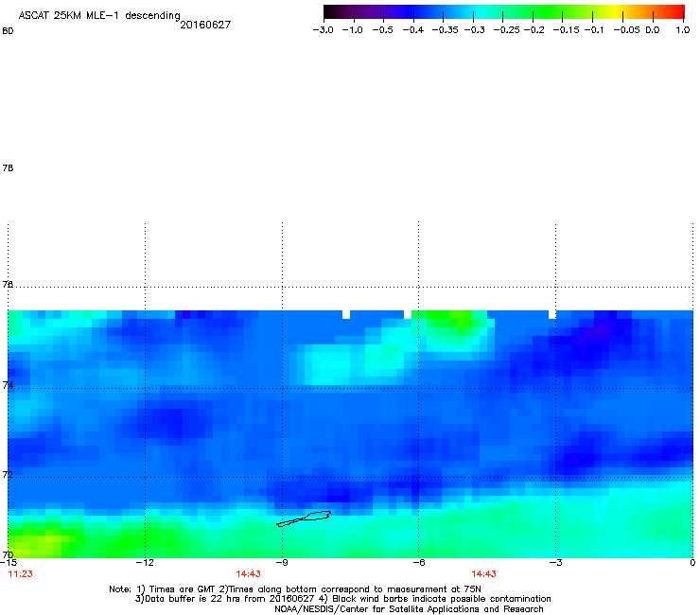700x615 pixels.
Task: Click the color bar value 1.0
Action: point(683,30)
